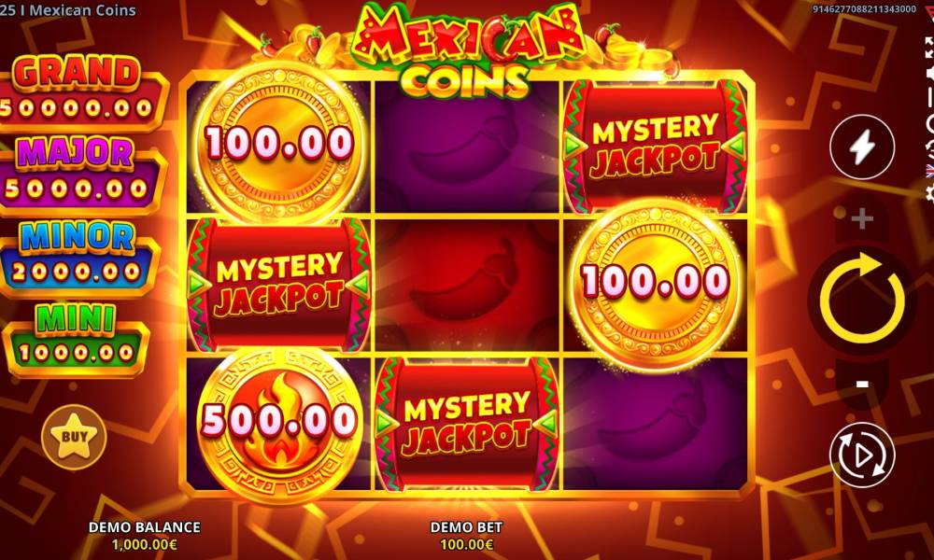Click the Demo Bet amount

[x=466, y=544]
